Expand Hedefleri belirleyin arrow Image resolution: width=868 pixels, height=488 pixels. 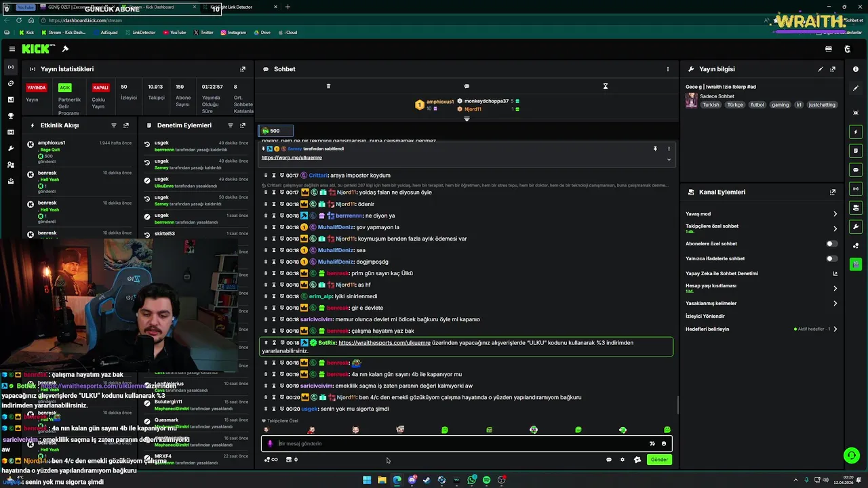[x=835, y=329]
